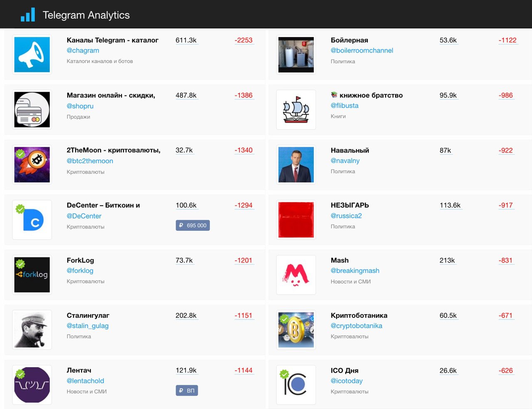Click the Сталингулаг portrait thumbnail
Image resolution: width=532 pixels, height=409 pixels.
tap(32, 330)
